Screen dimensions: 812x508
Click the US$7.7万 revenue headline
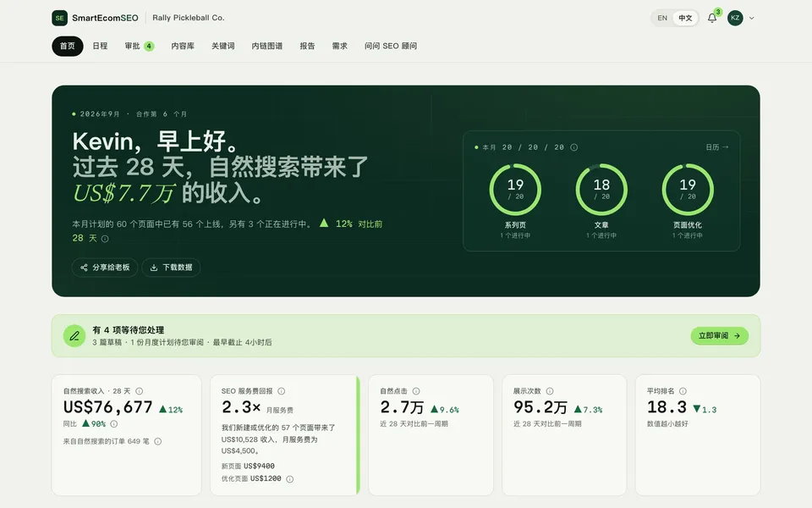click(x=124, y=193)
